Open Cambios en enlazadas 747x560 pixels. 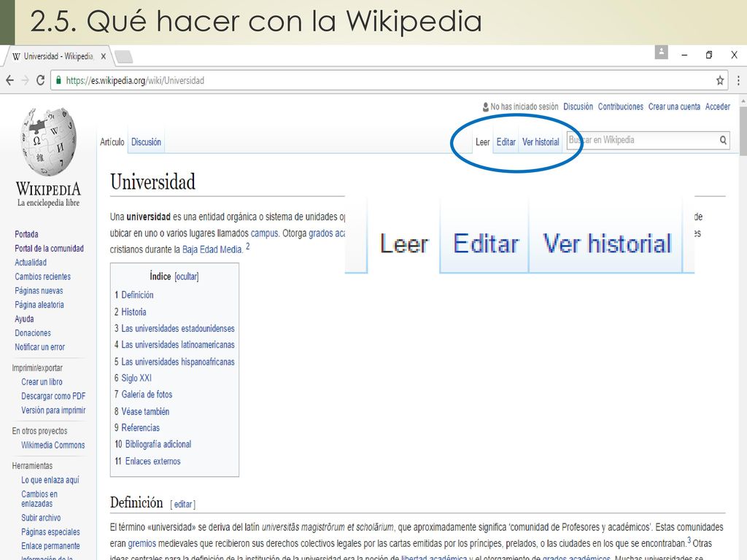click(x=39, y=499)
